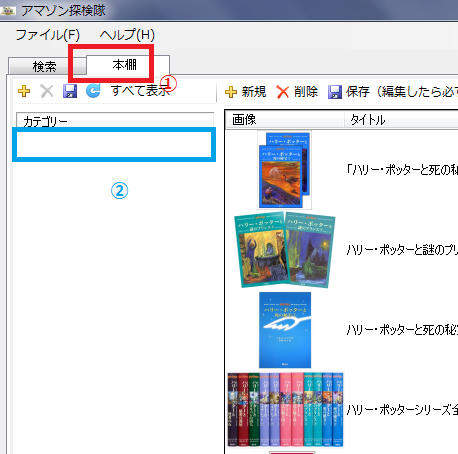Click the カテゴリー column header
This screenshot has width=458, height=454.
(x=115, y=121)
